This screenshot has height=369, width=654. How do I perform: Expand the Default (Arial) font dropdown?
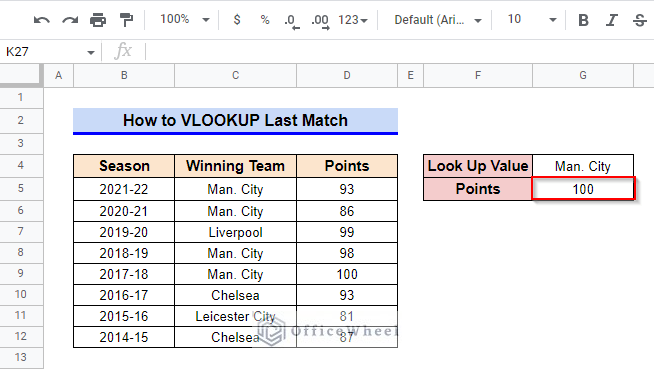pyautogui.click(x=438, y=20)
